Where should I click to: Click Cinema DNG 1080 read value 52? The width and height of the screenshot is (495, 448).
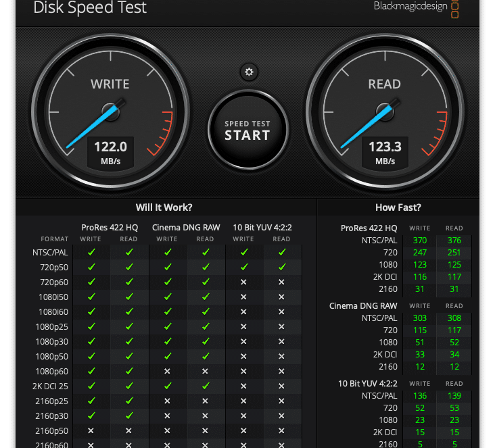pyautogui.click(x=454, y=343)
